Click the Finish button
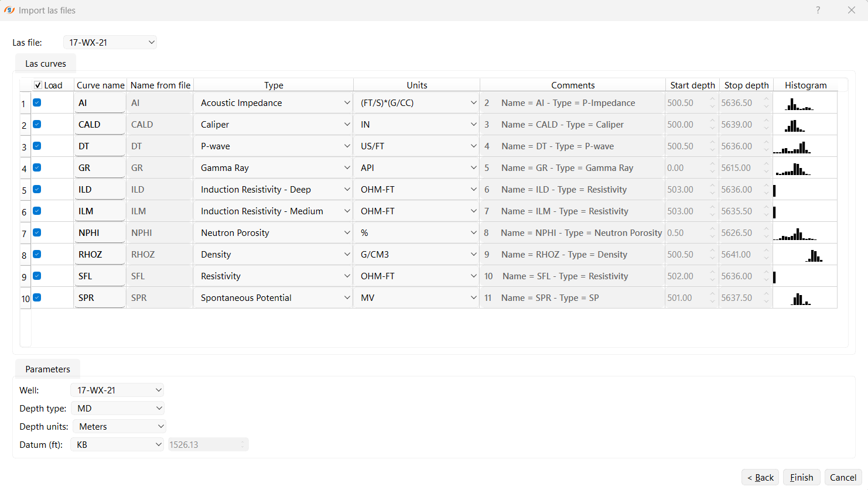 pyautogui.click(x=801, y=477)
